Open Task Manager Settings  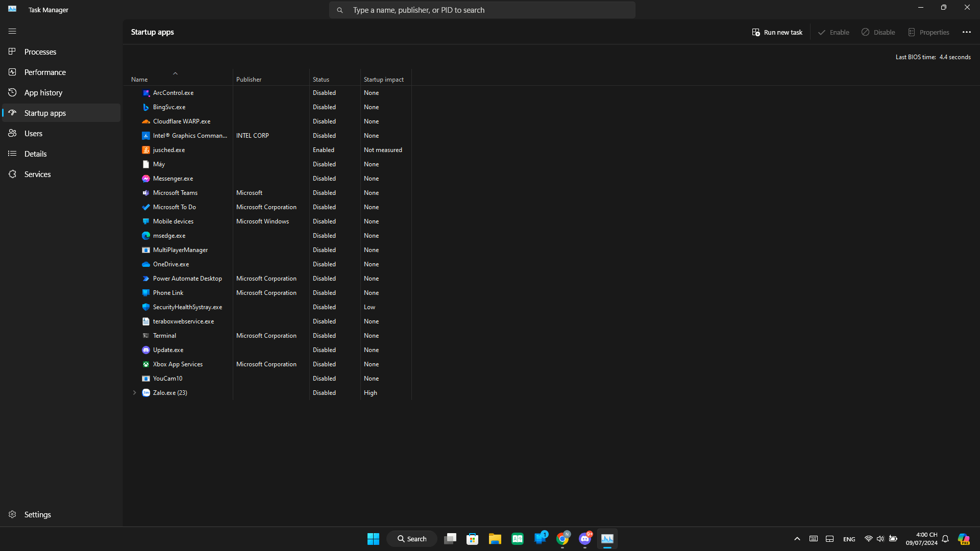coord(37,514)
